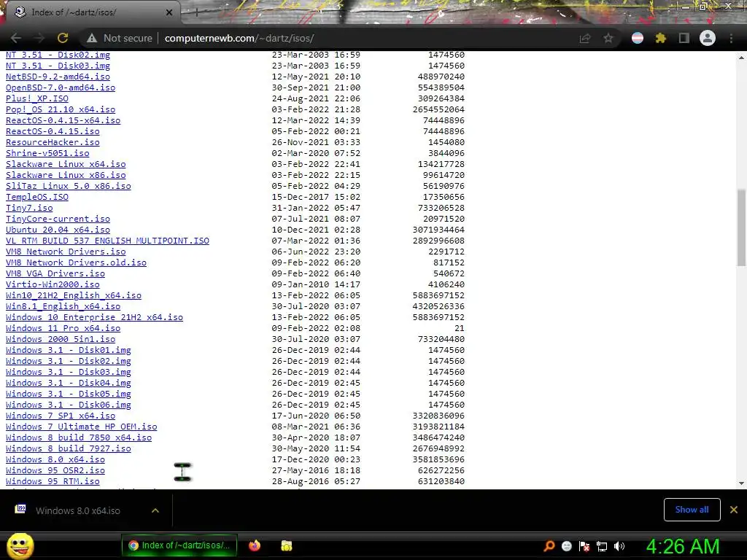
Task: Switch to Chrome taskbar window button
Action: (x=179, y=545)
